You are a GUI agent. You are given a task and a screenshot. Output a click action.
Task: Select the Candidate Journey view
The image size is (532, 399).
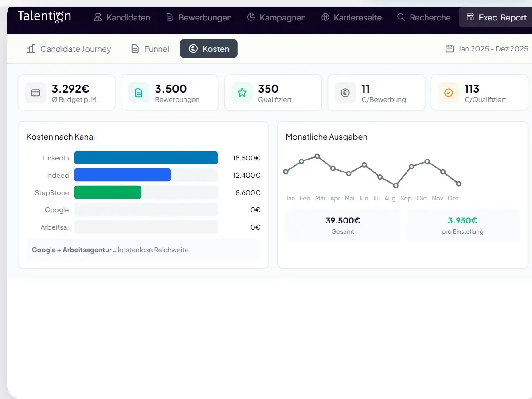coord(69,49)
